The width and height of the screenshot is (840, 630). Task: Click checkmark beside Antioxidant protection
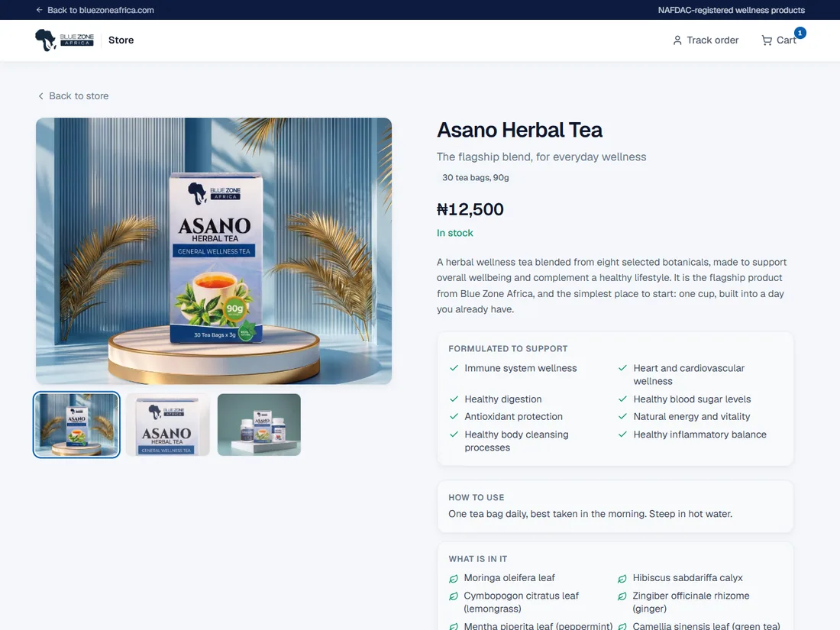454,416
